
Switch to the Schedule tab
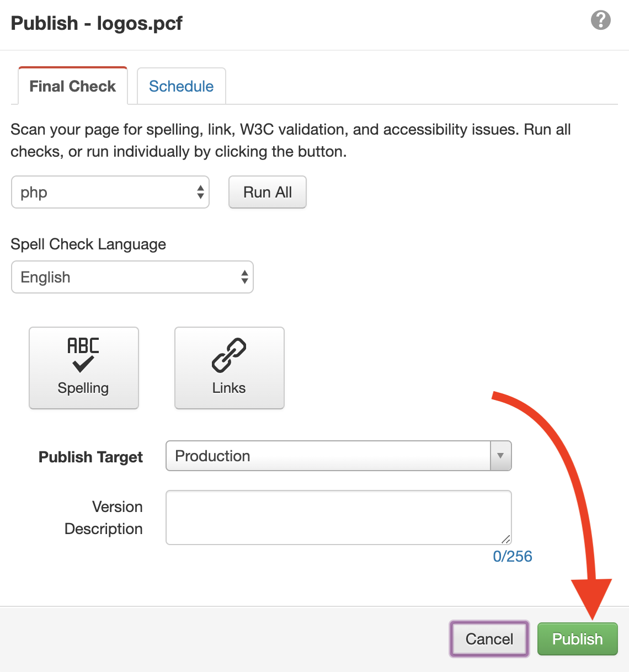point(182,86)
